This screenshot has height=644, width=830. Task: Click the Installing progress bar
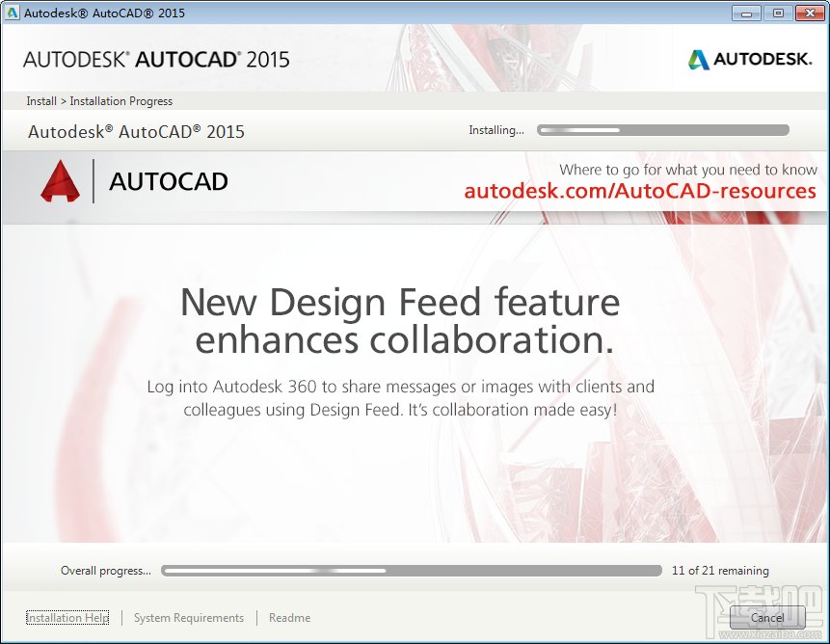[662, 129]
